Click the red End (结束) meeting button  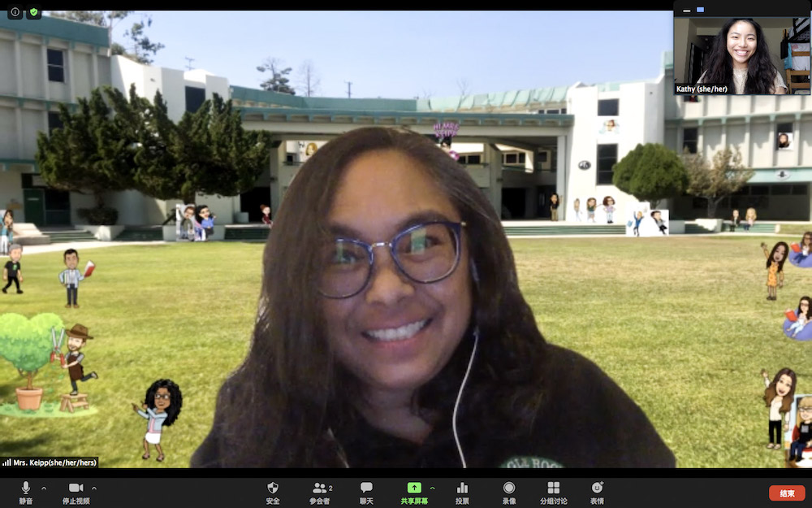pyautogui.click(x=786, y=493)
